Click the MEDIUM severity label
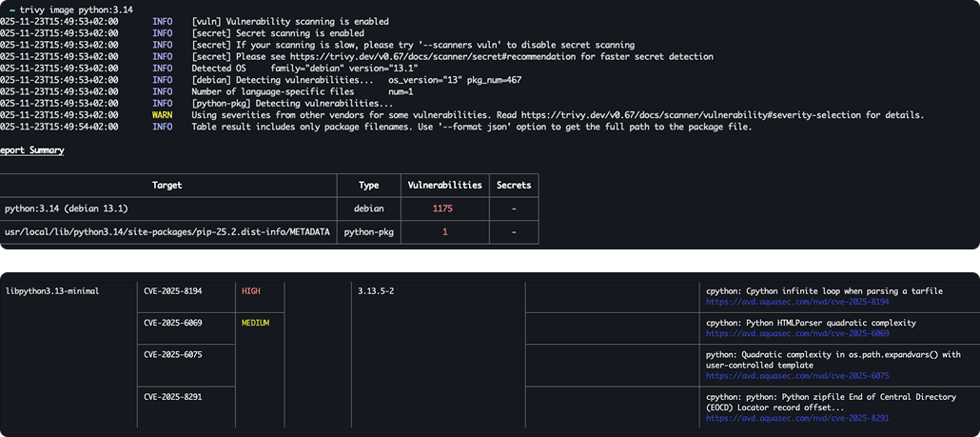Viewport: 980px width, 437px height. 256,323
